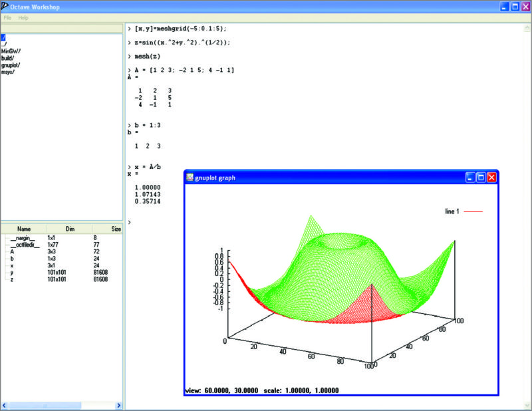Image resolution: width=532 pixels, height=411 pixels.
Task: Select the build/ directory entry
Action: (8, 58)
